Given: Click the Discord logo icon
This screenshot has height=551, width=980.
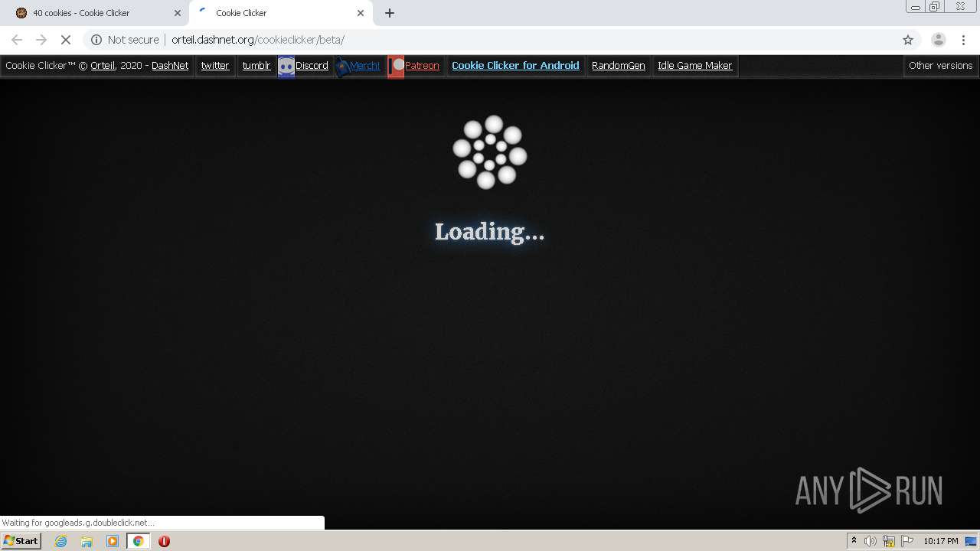Looking at the screenshot, I should (286, 67).
